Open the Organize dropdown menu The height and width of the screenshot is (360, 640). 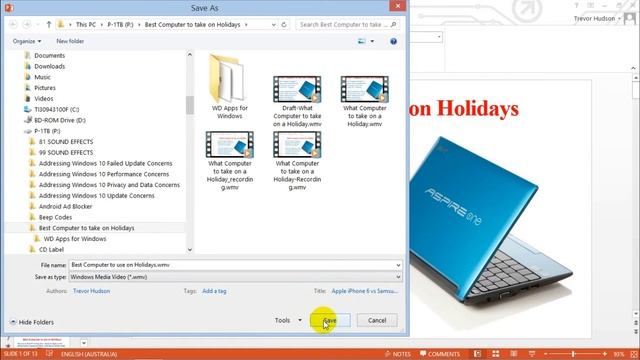(x=27, y=41)
